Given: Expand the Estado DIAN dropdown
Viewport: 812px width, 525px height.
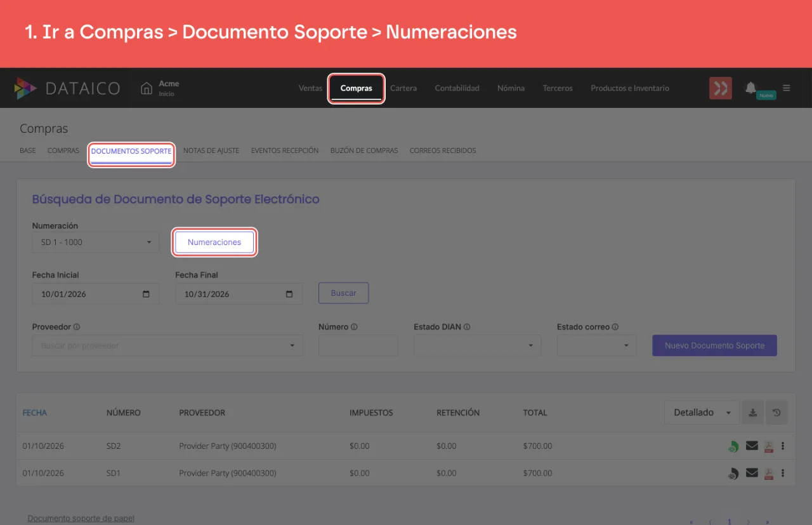Looking at the screenshot, I should [477, 345].
